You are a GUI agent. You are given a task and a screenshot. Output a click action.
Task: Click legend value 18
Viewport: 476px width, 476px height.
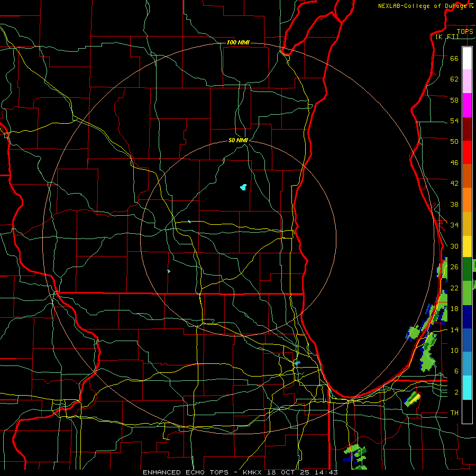pyautogui.click(x=454, y=309)
